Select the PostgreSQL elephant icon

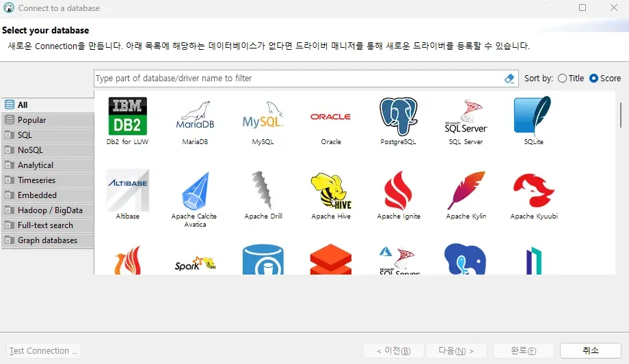coord(399,116)
